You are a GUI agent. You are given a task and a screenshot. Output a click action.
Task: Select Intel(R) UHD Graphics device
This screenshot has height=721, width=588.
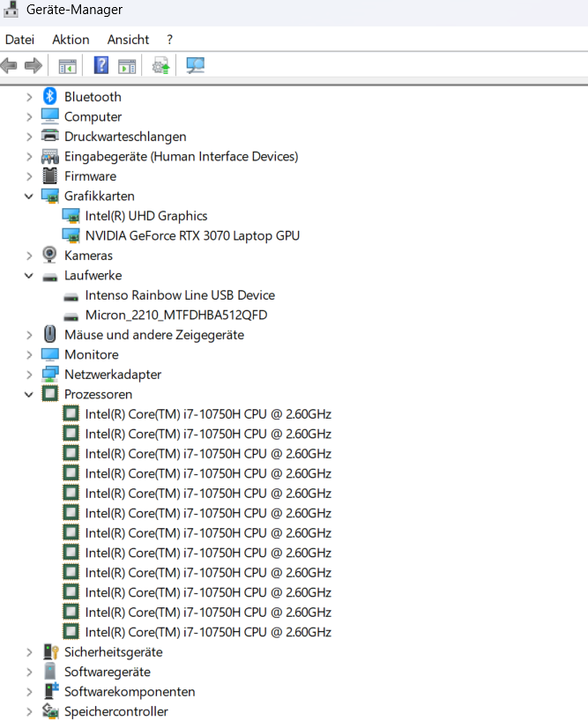(x=146, y=216)
